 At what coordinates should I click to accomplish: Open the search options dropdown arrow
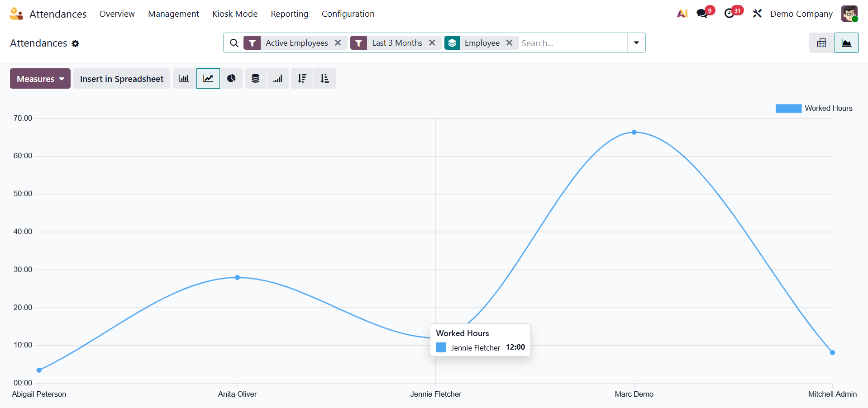(636, 43)
